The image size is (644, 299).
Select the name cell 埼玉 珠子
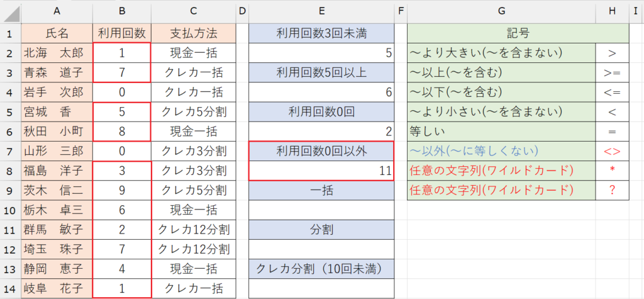(x=57, y=250)
